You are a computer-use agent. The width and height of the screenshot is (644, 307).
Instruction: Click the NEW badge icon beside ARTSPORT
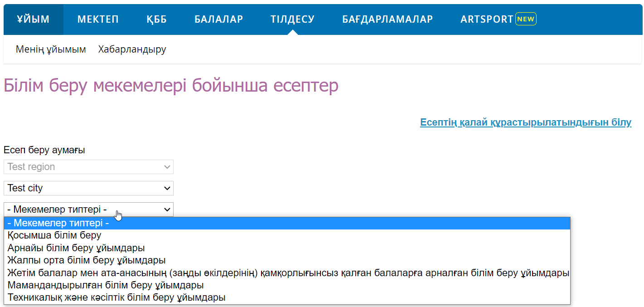[526, 19]
